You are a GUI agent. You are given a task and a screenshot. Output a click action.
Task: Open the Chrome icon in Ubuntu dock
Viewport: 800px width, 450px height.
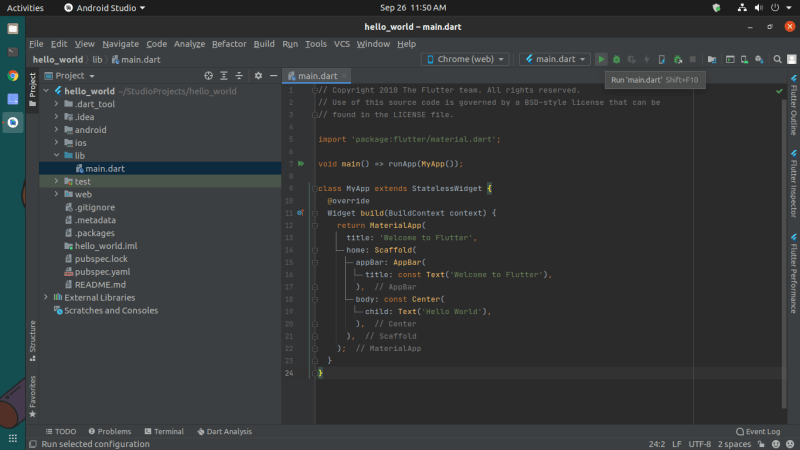pyautogui.click(x=13, y=75)
